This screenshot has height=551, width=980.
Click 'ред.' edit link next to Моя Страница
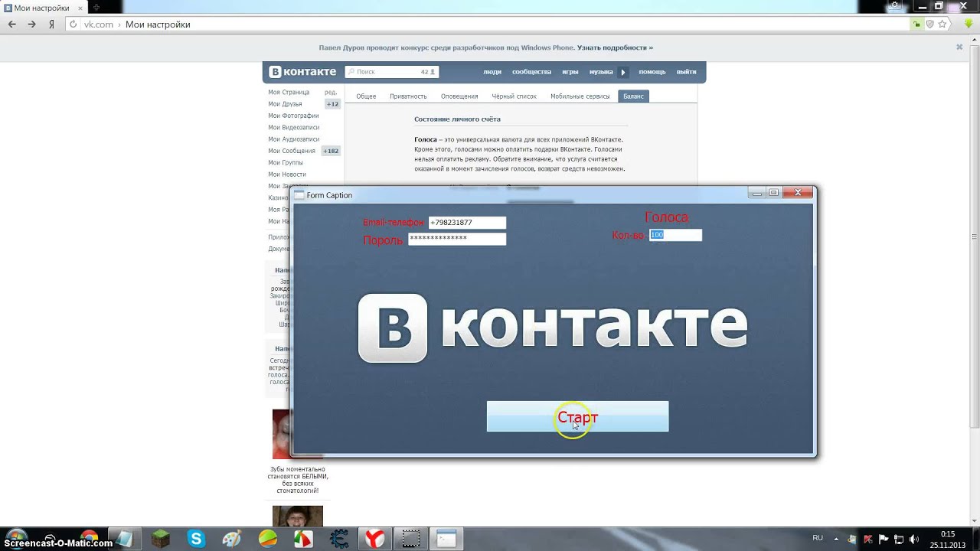click(331, 92)
